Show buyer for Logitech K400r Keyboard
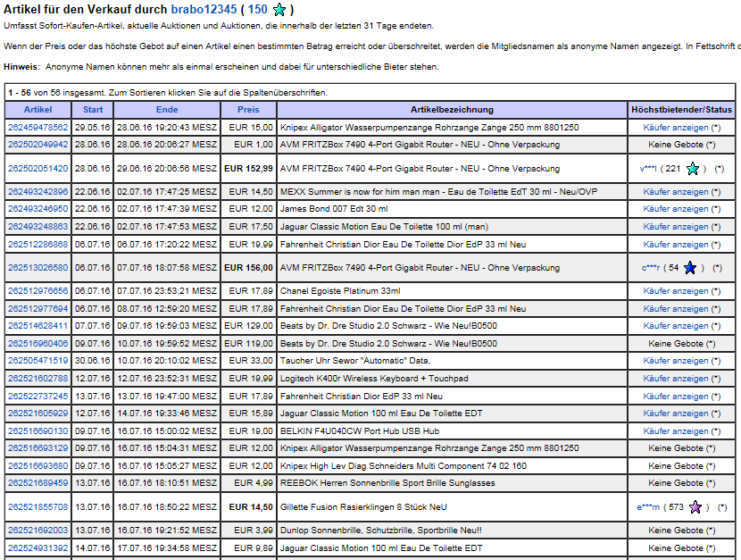Image resolution: width=741 pixels, height=560 pixels. pyautogui.click(x=676, y=379)
